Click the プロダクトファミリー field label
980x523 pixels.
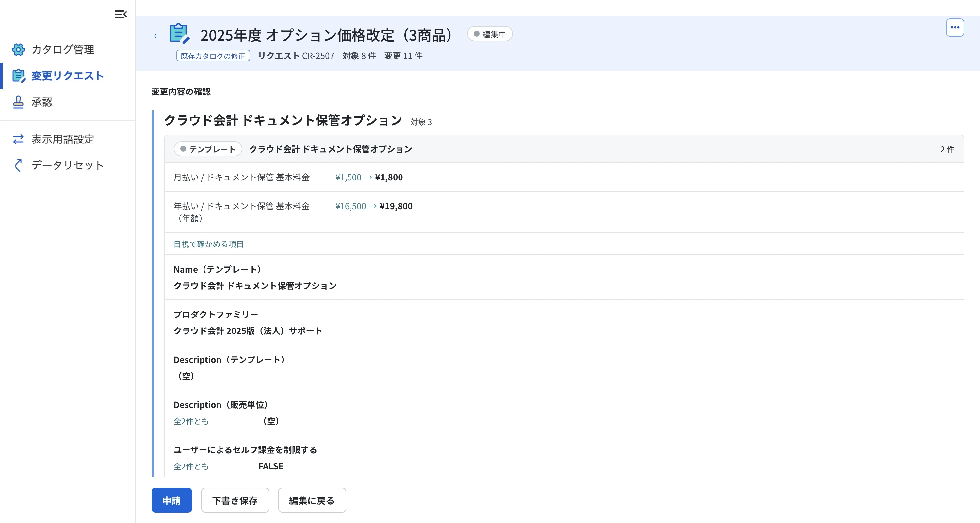pos(216,314)
